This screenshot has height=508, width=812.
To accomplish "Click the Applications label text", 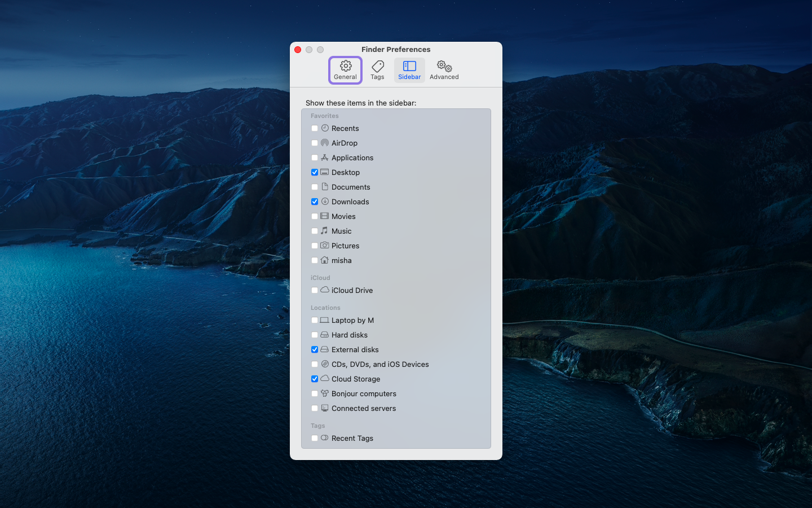I will (352, 158).
